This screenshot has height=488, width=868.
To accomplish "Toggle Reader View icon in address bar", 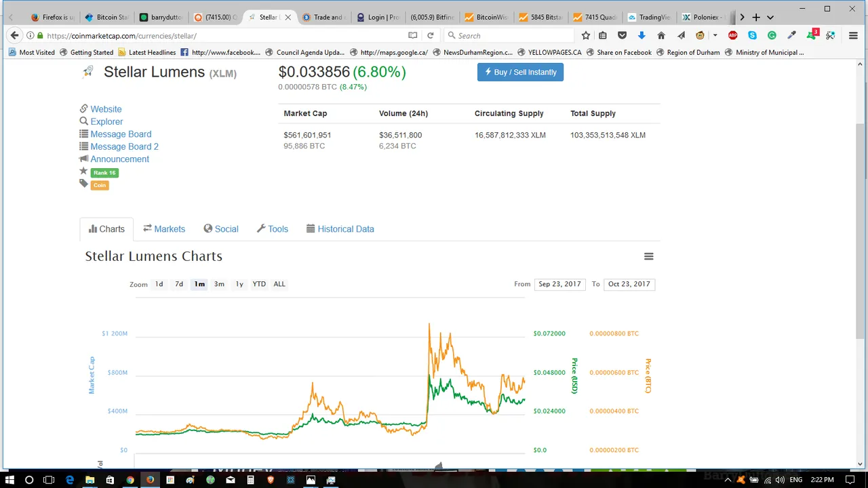I will [412, 35].
